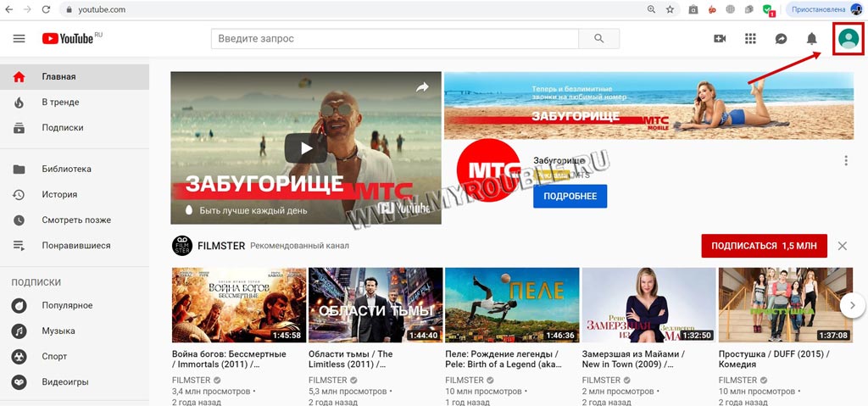Click title Области тьмы / The Limitless
The width and height of the screenshot is (868, 406).
point(351,359)
